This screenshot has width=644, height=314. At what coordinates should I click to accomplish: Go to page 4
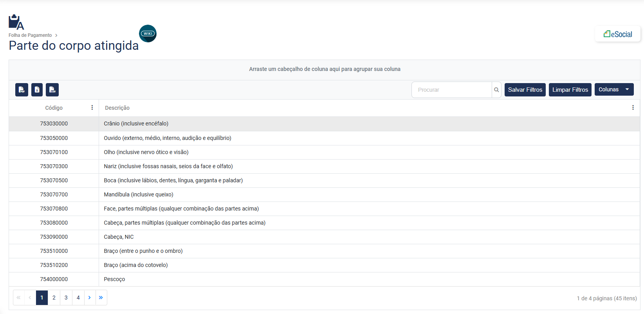tap(78, 298)
